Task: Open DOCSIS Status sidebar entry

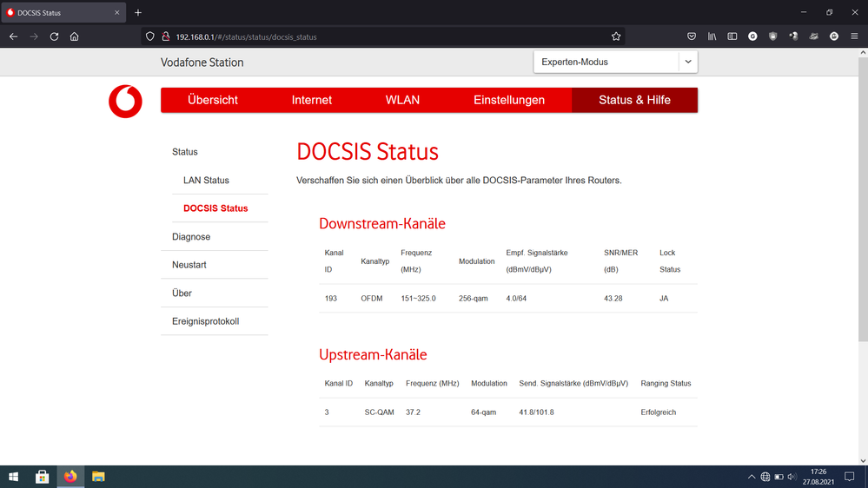Action: click(215, 208)
